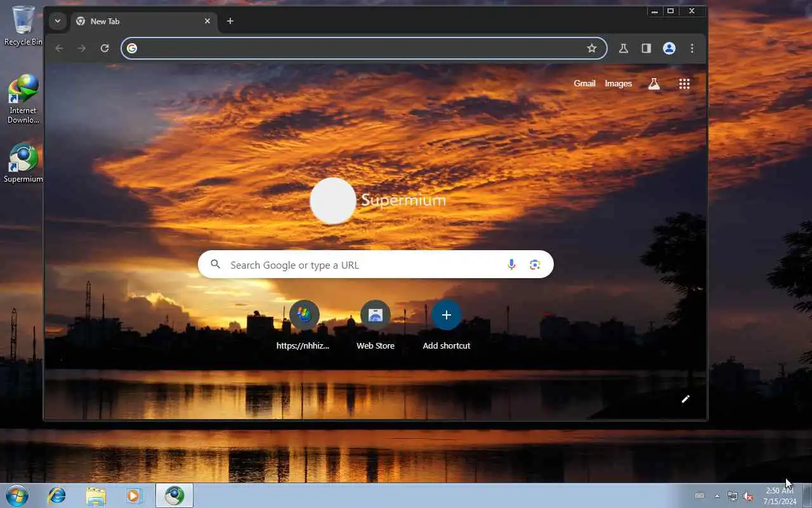Click the Supermium logo text

click(403, 200)
